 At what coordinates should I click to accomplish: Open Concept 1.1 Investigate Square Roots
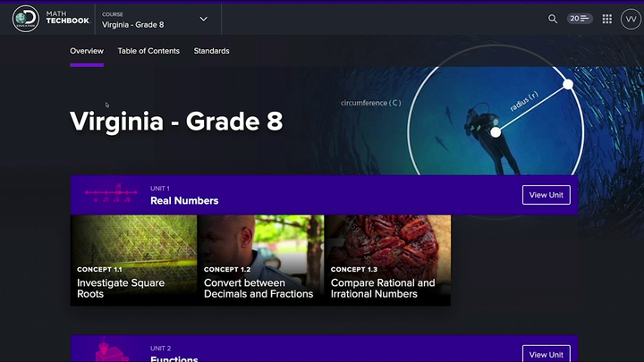pyautogui.click(x=133, y=260)
